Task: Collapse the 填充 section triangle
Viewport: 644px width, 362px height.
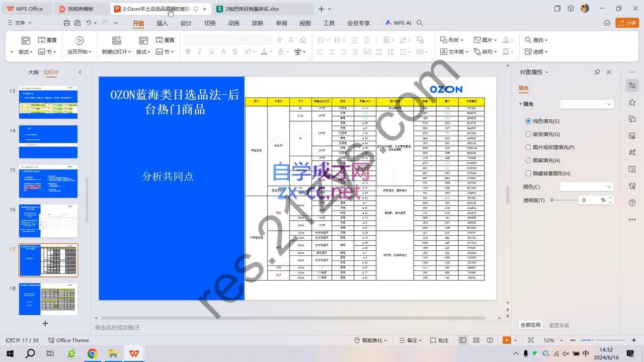Action: point(521,104)
